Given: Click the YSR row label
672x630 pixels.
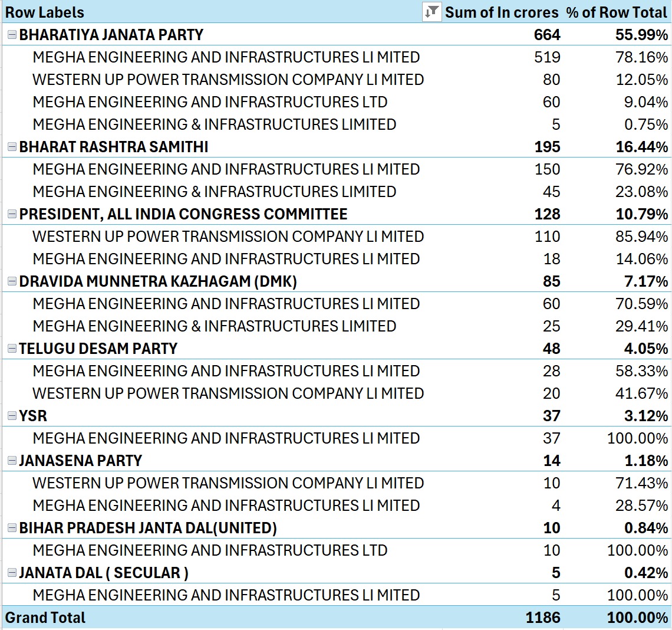Looking at the screenshot, I should 33,415.
